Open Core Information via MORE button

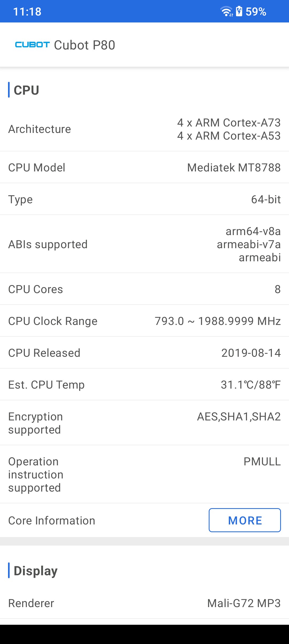pos(245,520)
